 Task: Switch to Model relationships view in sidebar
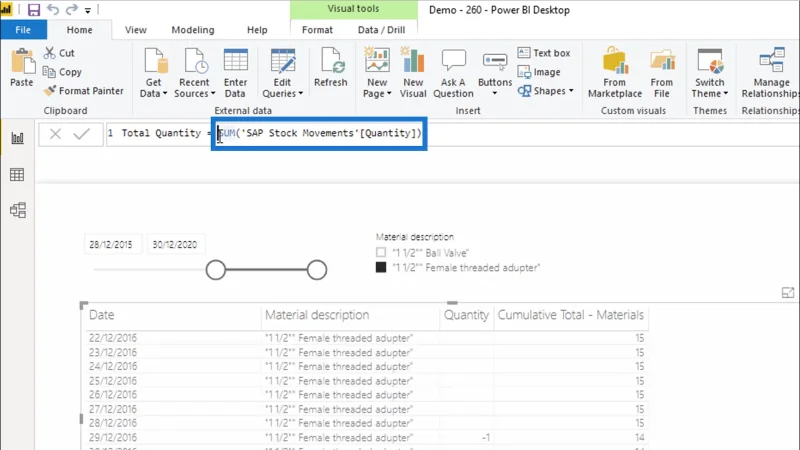[17, 210]
